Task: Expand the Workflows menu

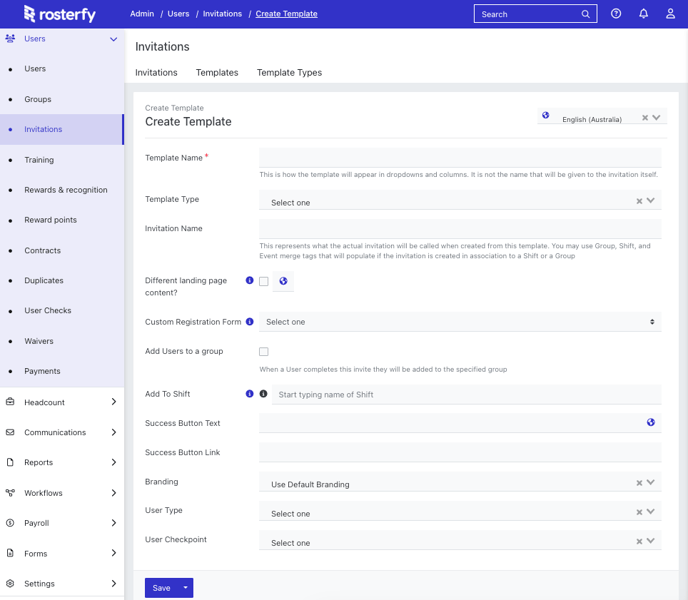Action: 114,493
